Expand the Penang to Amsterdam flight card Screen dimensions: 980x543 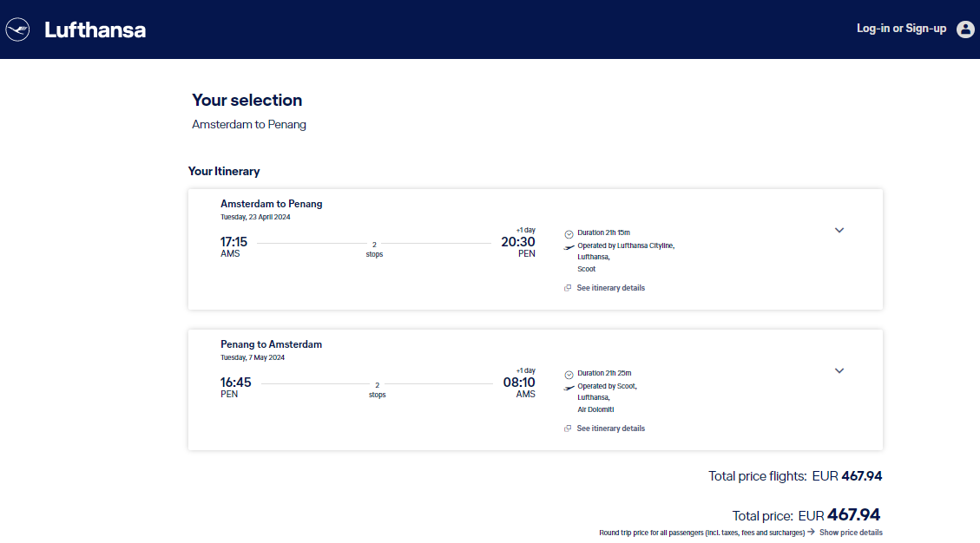(839, 370)
